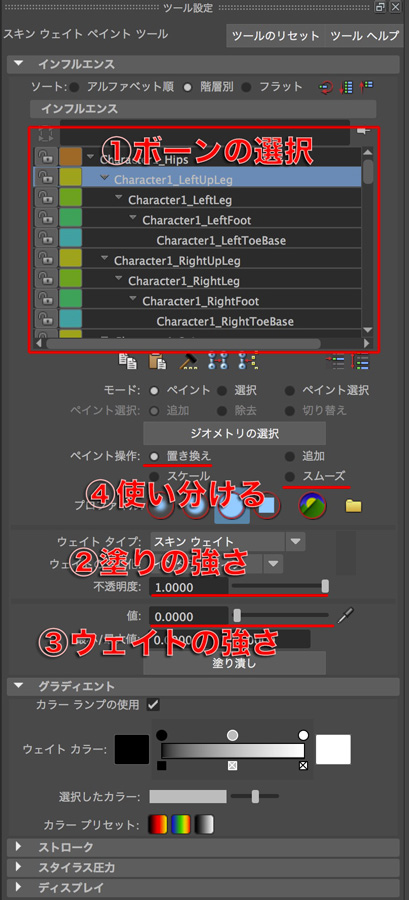
Task: Click the weight hammer icon
Action: pyautogui.click(x=188, y=360)
